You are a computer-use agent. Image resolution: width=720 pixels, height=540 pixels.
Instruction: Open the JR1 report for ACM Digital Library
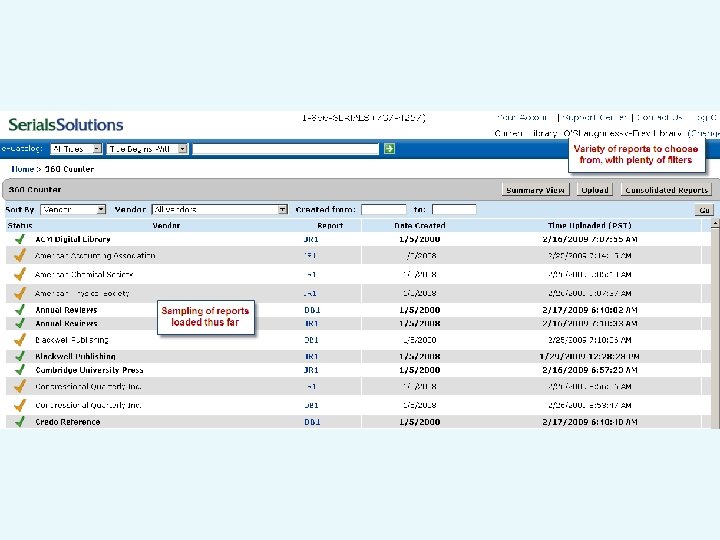click(311, 239)
